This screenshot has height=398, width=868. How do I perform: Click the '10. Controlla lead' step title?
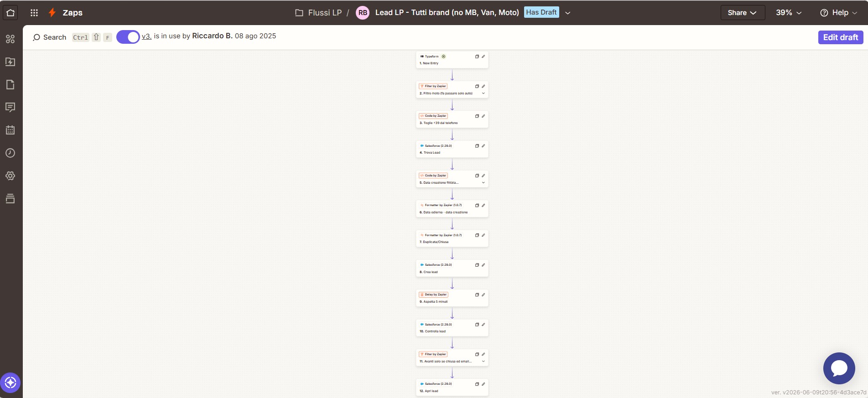(x=432, y=331)
